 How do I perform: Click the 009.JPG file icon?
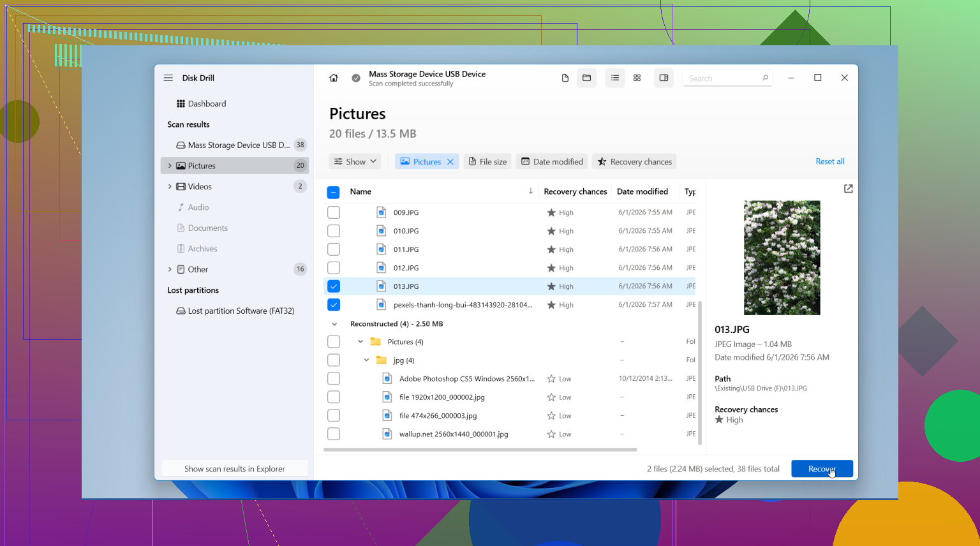coord(381,212)
